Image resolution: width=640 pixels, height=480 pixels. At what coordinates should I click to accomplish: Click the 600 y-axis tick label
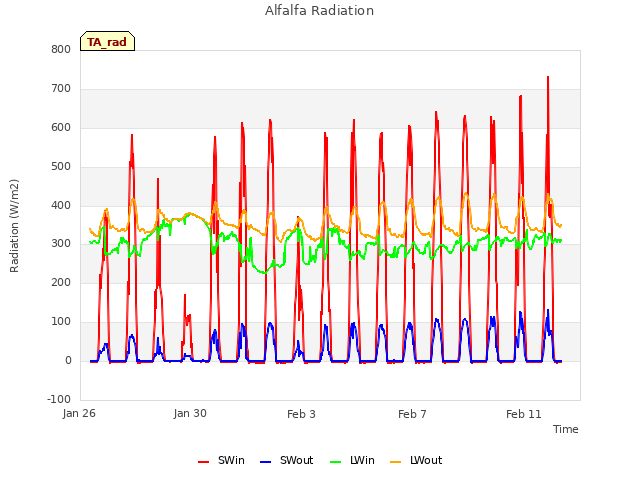tap(61, 127)
